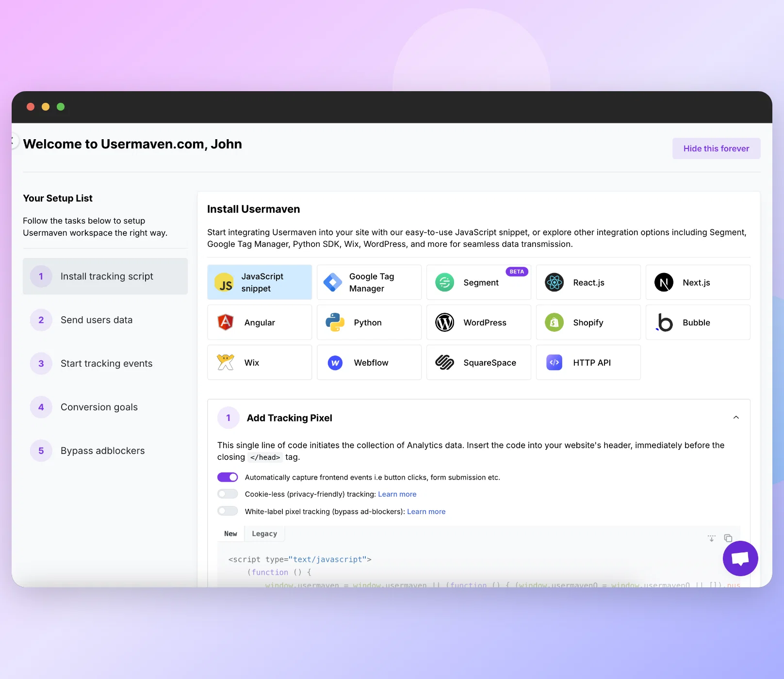Click the yellow minimize window dot
This screenshot has width=784, height=679.
(46, 107)
